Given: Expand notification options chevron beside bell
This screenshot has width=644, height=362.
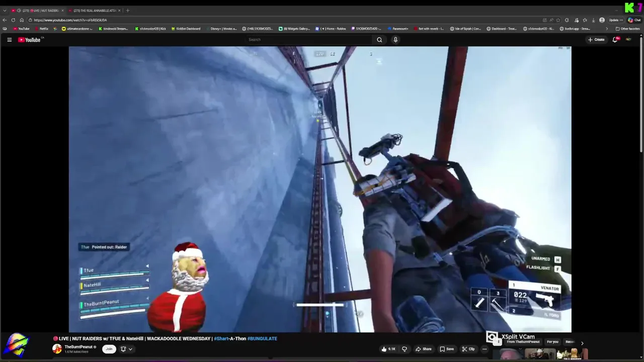Looking at the screenshot, I should pyautogui.click(x=130, y=349).
